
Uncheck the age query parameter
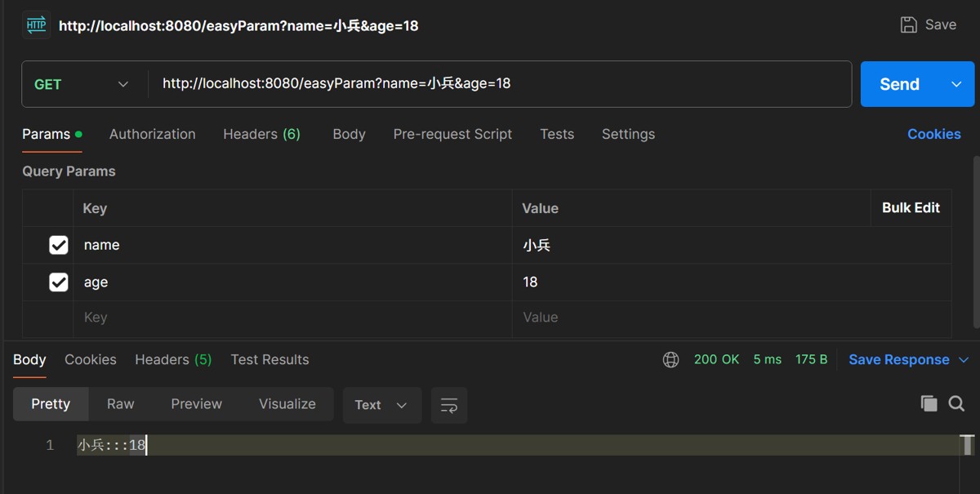pos(59,282)
